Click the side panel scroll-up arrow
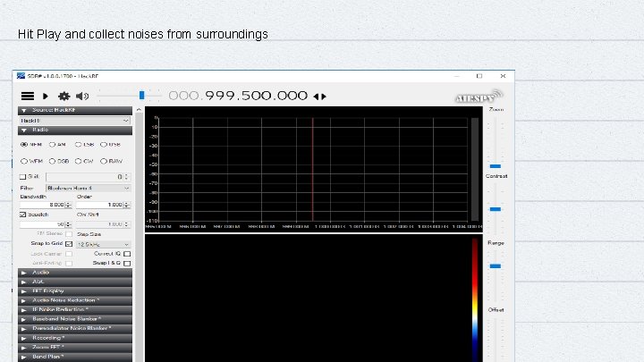The width and height of the screenshot is (644, 362). coord(139,110)
